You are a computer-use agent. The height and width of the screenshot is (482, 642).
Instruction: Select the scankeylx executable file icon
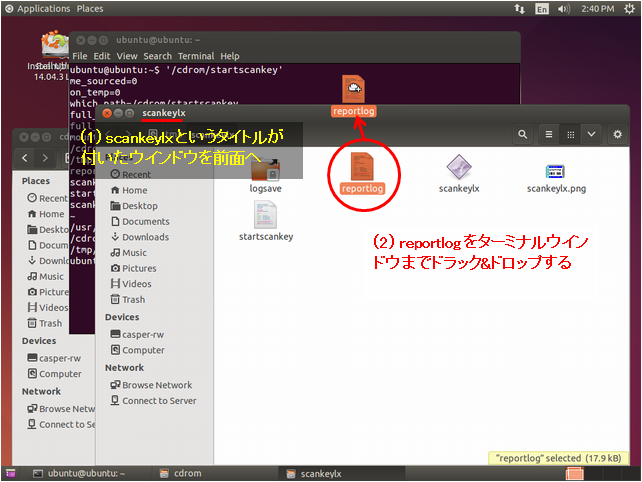pyautogui.click(x=459, y=170)
